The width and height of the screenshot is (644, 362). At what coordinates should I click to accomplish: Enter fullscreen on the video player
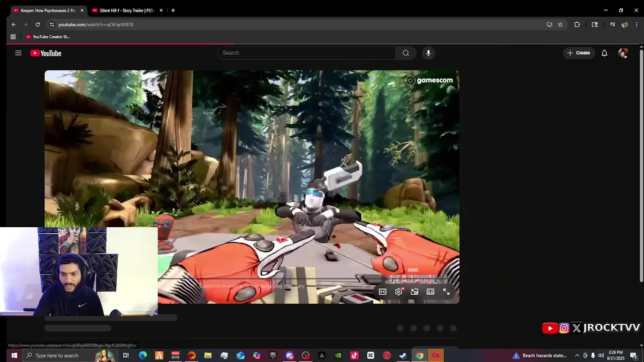(x=446, y=292)
